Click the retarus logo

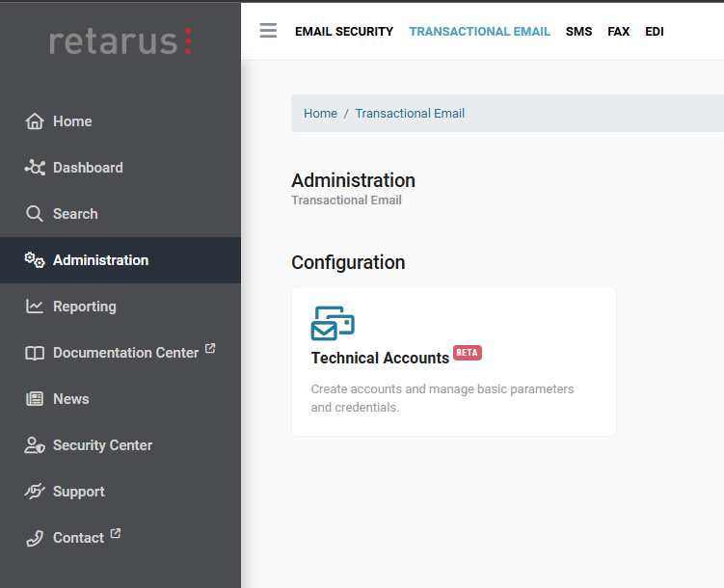[121, 40]
